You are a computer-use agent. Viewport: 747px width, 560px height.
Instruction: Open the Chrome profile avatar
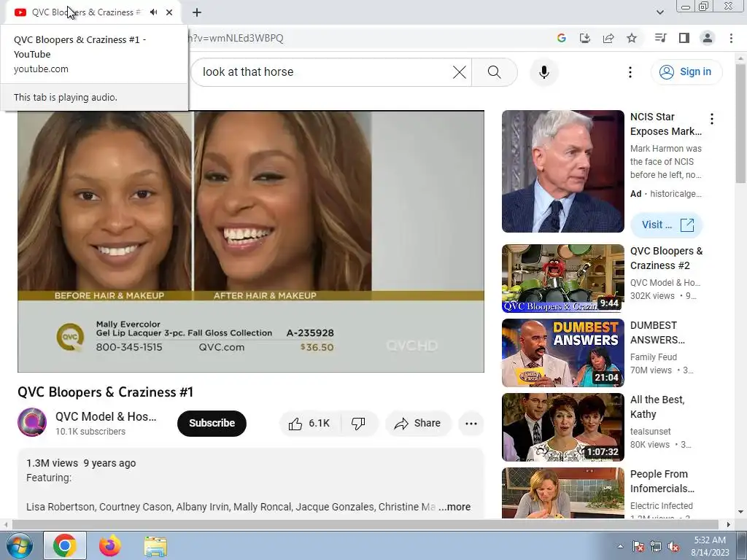coord(708,38)
